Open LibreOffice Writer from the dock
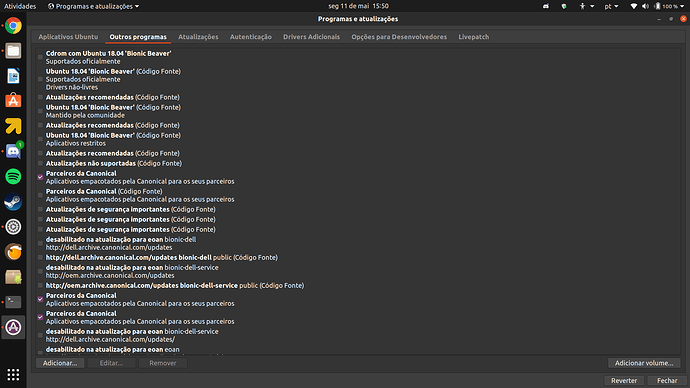Viewport: 690px width, 388px height. pos(13,76)
